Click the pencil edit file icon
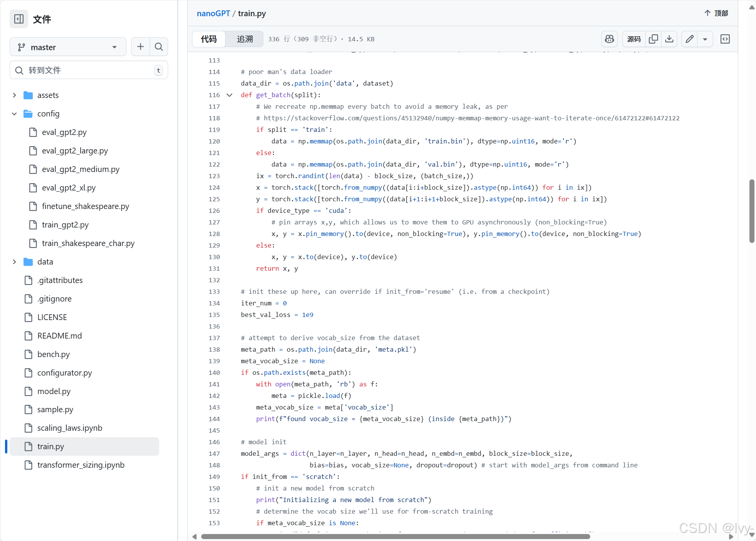 pos(689,39)
